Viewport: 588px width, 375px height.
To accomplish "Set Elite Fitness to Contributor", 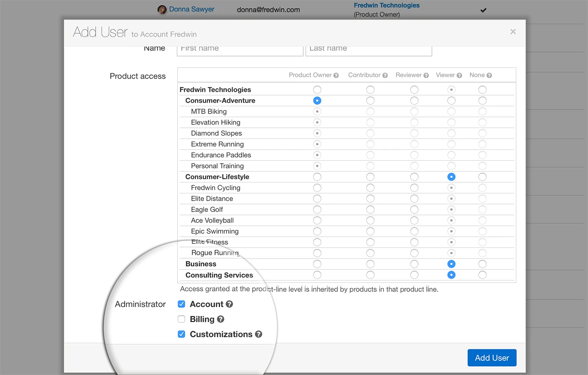I will click(x=370, y=242).
